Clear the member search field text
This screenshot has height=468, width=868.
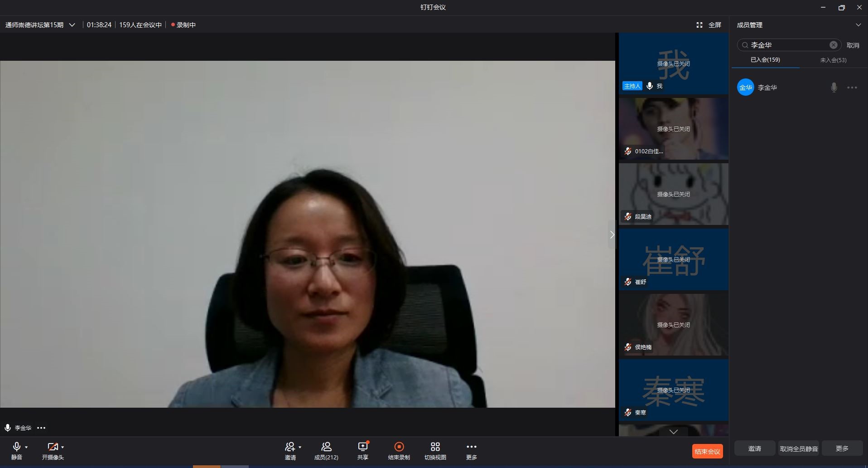pos(833,45)
